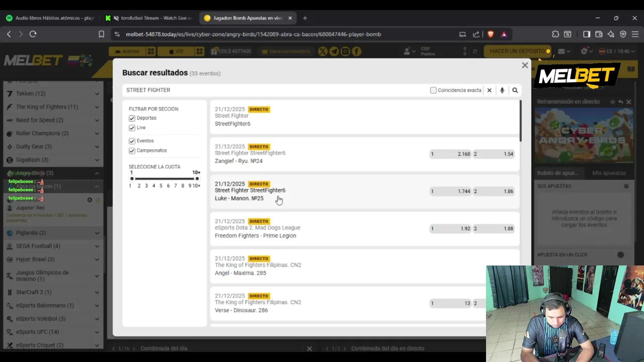Expand Need for Speed (2)
The height and width of the screenshot is (362, 644).
[53, 120]
